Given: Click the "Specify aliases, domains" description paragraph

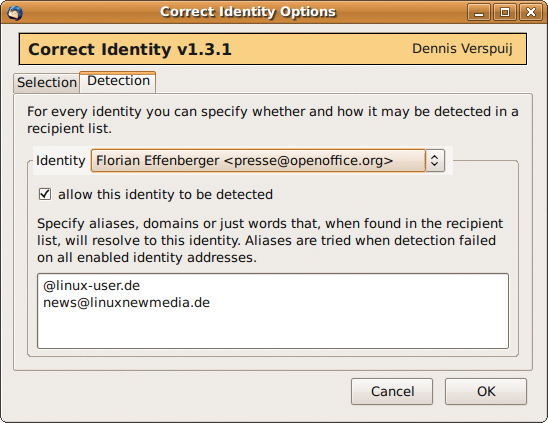Looking at the screenshot, I should pos(270,241).
